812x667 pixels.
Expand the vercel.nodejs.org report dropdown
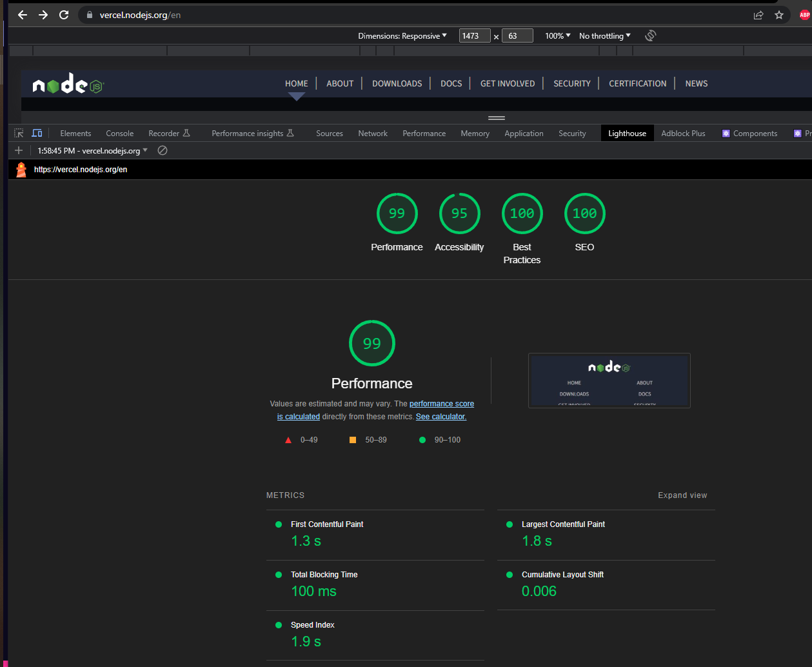(146, 150)
